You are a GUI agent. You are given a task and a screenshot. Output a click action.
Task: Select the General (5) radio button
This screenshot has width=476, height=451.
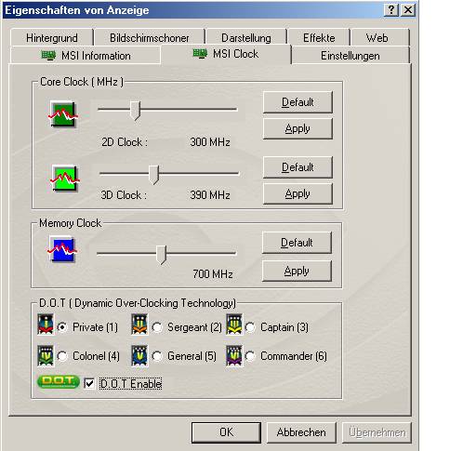[x=157, y=356]
